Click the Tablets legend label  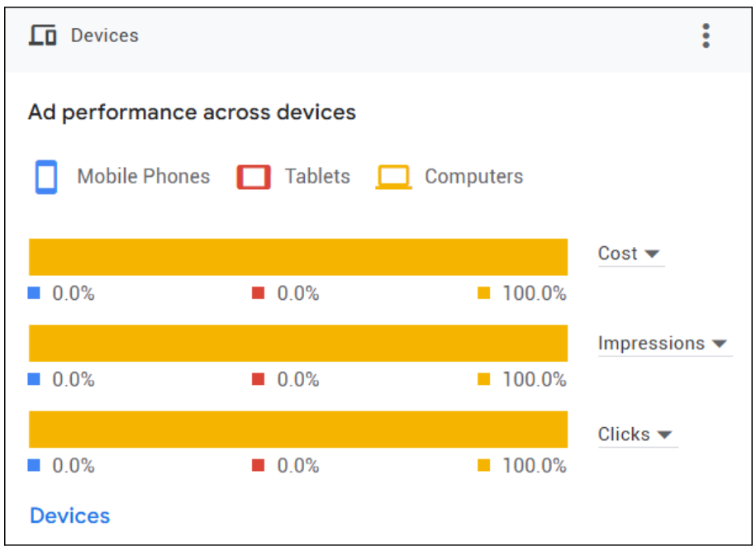tap(317, 177)
